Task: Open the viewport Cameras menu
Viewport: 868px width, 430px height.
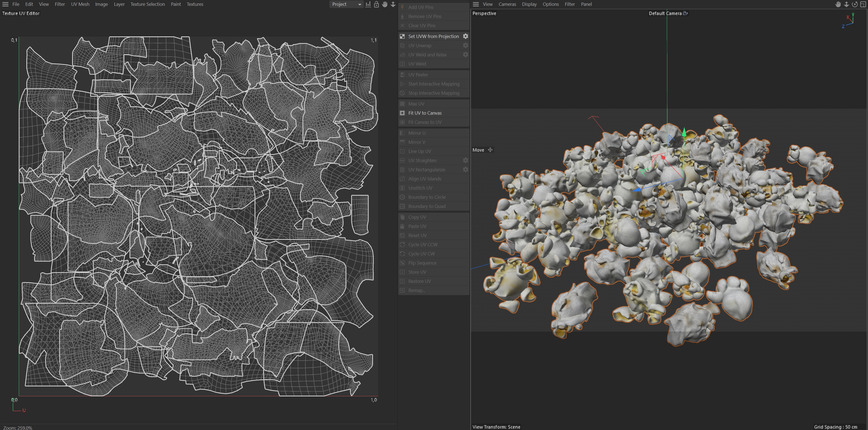Action: pos(507,4)
